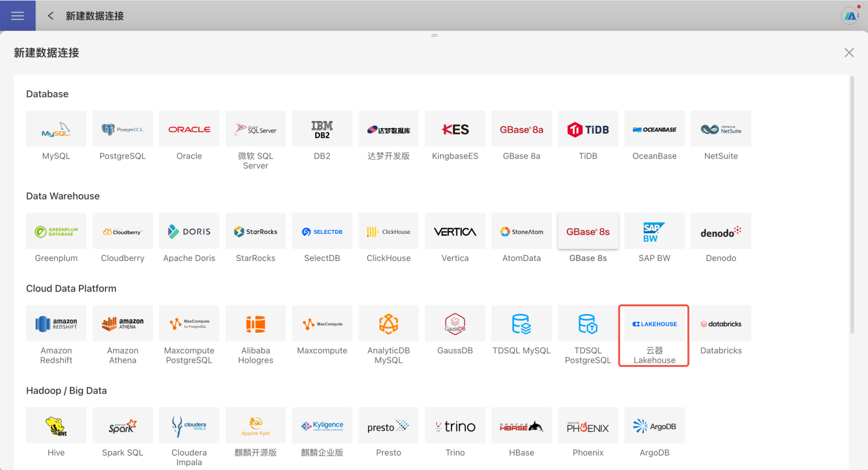This screenshot has height=470, width=868.
Task: Pick the SAP BW data warehouse
Action: 654,231
